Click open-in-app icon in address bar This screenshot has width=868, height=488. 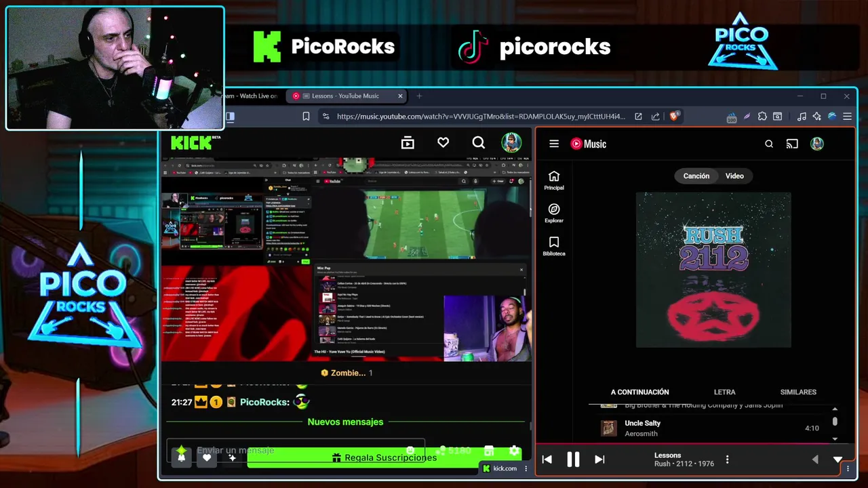coord(638,117)
